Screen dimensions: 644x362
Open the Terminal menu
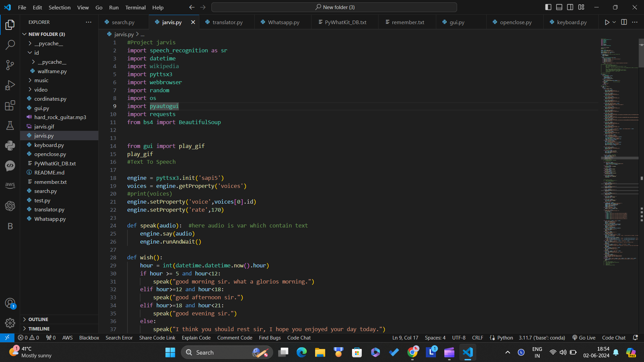(x=135, y=7)
